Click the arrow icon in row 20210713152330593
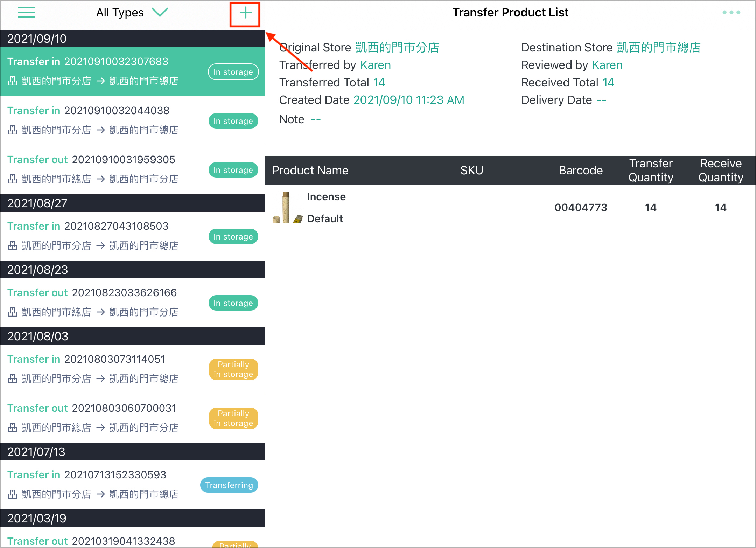756x548 pixels. coord(100,494)
